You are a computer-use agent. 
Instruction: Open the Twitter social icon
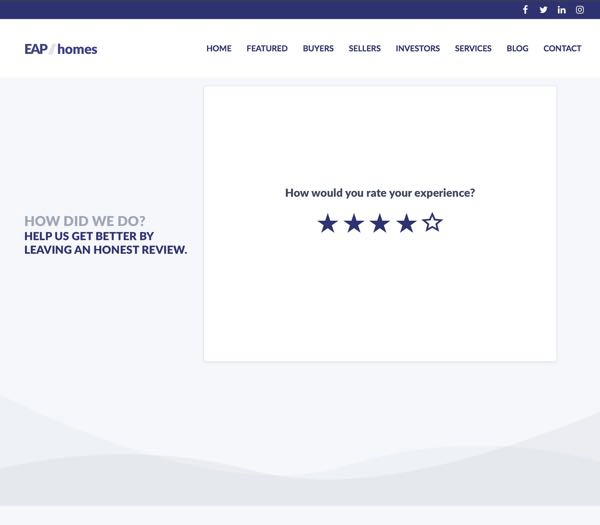(x=543, y=10)
